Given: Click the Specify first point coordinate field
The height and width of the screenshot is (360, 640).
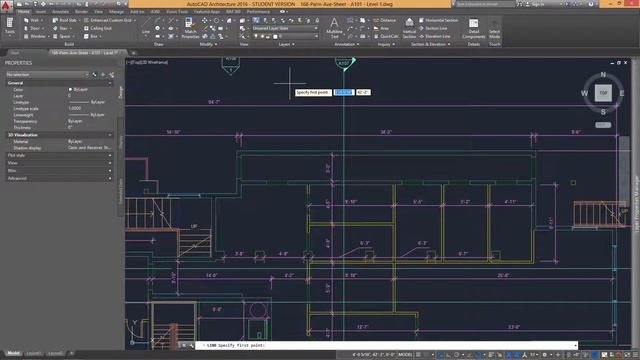Looking at the screenshot, I should pos(344,92).
